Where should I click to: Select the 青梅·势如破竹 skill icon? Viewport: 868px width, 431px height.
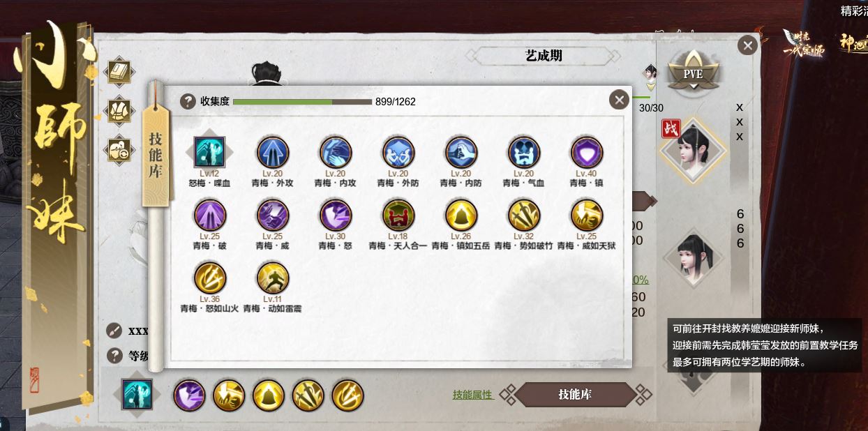click(523, 215)
